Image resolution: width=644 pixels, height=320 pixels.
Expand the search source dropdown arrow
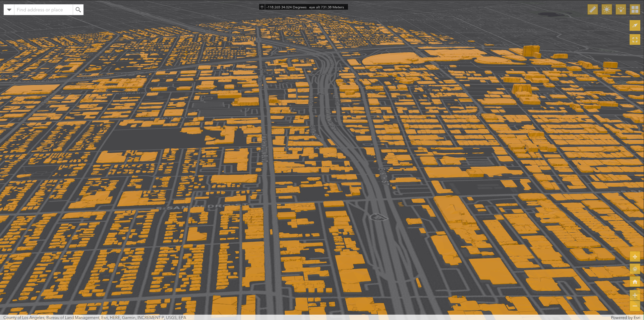pyautogui.click(x=9, y=10)
